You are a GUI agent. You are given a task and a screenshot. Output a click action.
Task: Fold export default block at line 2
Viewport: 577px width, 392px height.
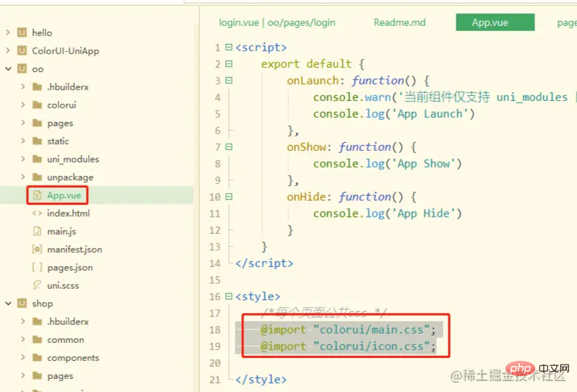click(229, 64)
